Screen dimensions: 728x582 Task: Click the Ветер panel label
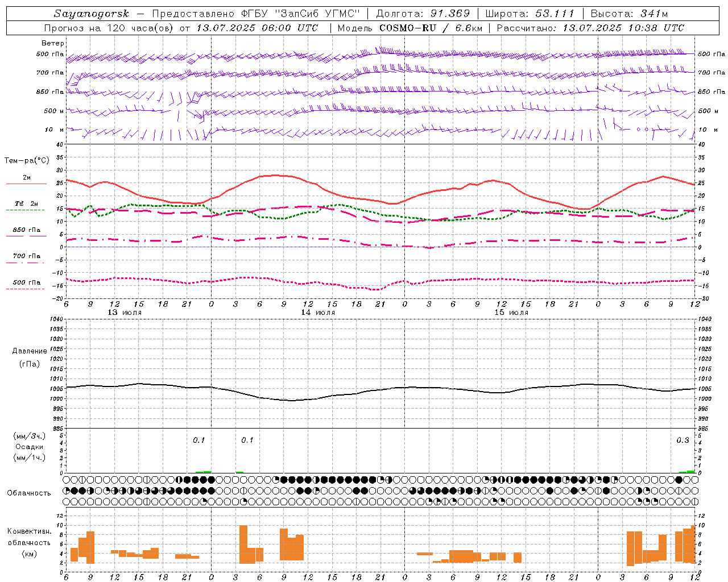pos(53,43)
